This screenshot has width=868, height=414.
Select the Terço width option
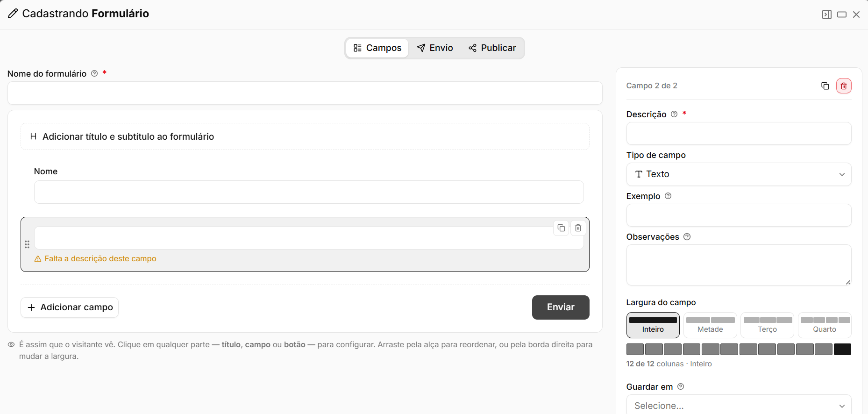click(x=768, y=325)
